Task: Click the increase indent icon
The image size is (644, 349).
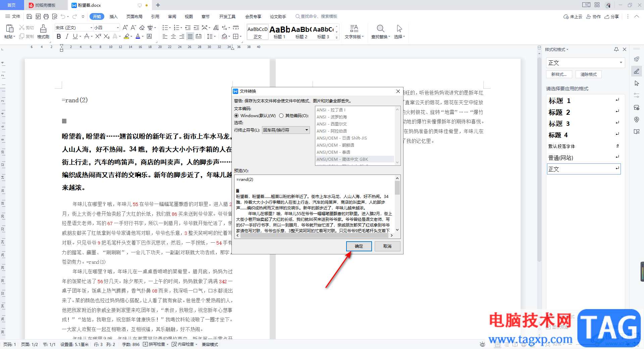Action: [x=196, y=28]
